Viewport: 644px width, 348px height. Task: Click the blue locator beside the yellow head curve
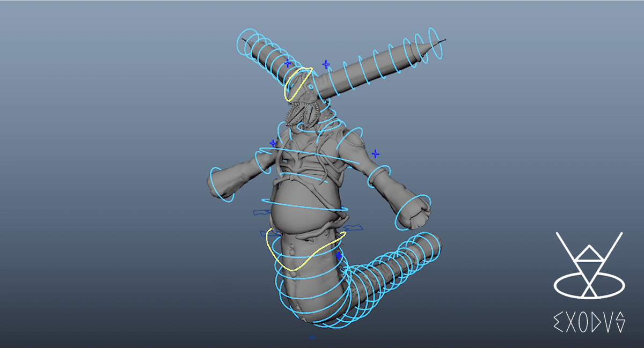[x=288, y=63]
